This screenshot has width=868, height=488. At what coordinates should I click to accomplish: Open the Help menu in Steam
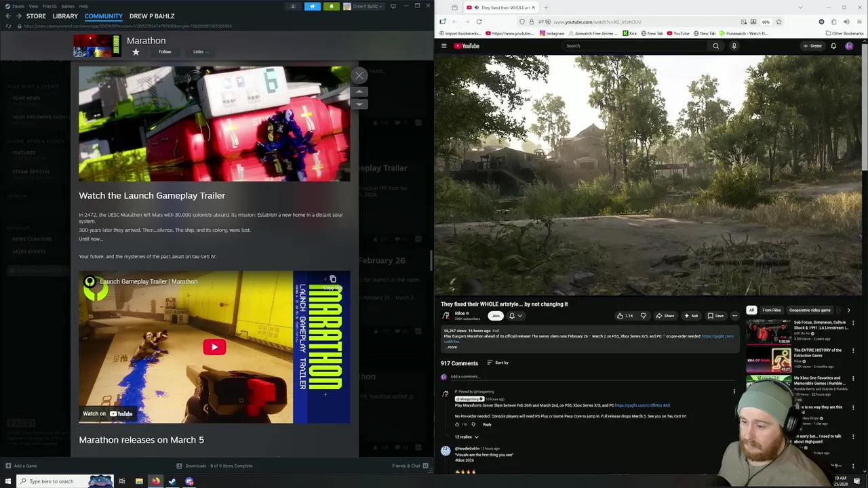tap(83, 6)
